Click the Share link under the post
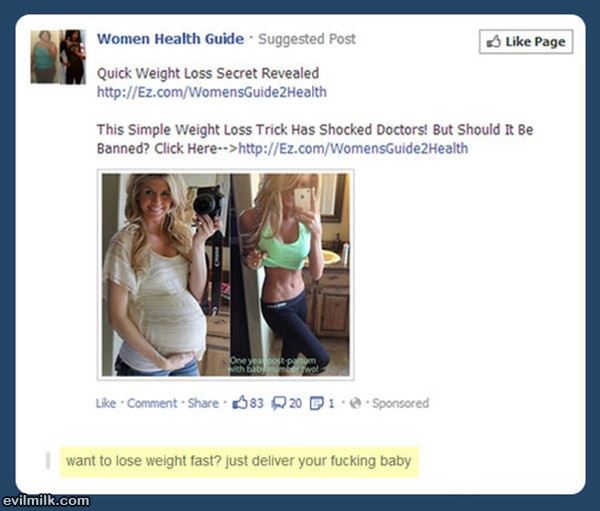 click(x=203, y=403)
